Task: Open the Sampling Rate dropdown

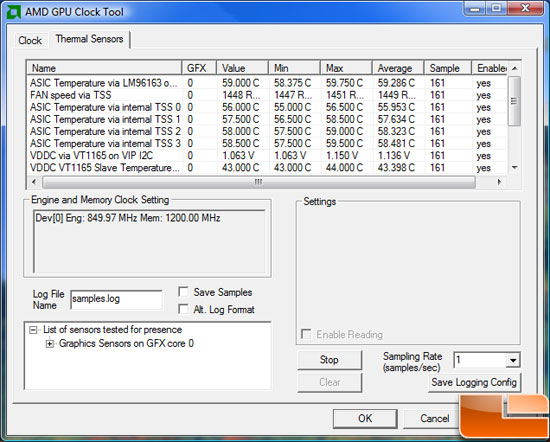Action: (513, 360)
